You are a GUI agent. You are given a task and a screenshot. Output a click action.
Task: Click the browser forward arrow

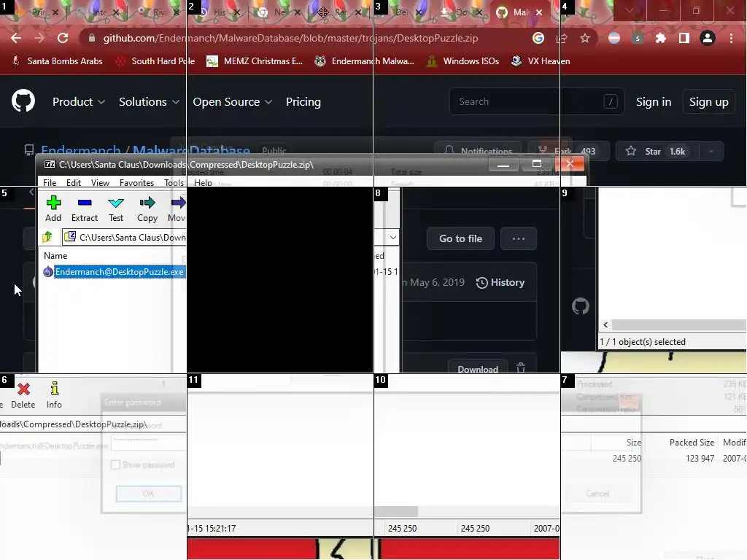[39, 38]
